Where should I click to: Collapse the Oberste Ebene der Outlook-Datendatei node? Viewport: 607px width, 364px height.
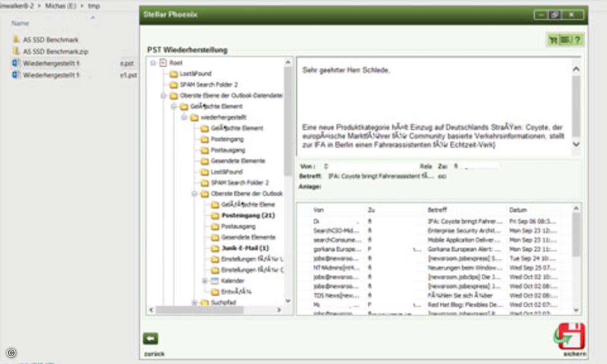[x=163, y=96]
